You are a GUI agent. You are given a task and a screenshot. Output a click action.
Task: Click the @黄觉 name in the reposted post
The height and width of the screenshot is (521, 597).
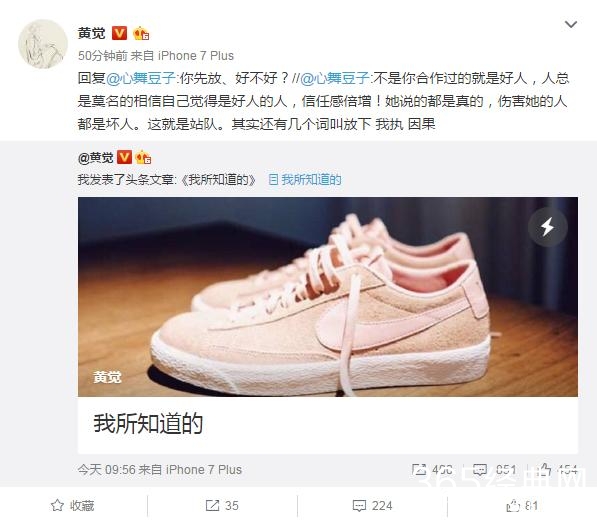pos(95,157)
